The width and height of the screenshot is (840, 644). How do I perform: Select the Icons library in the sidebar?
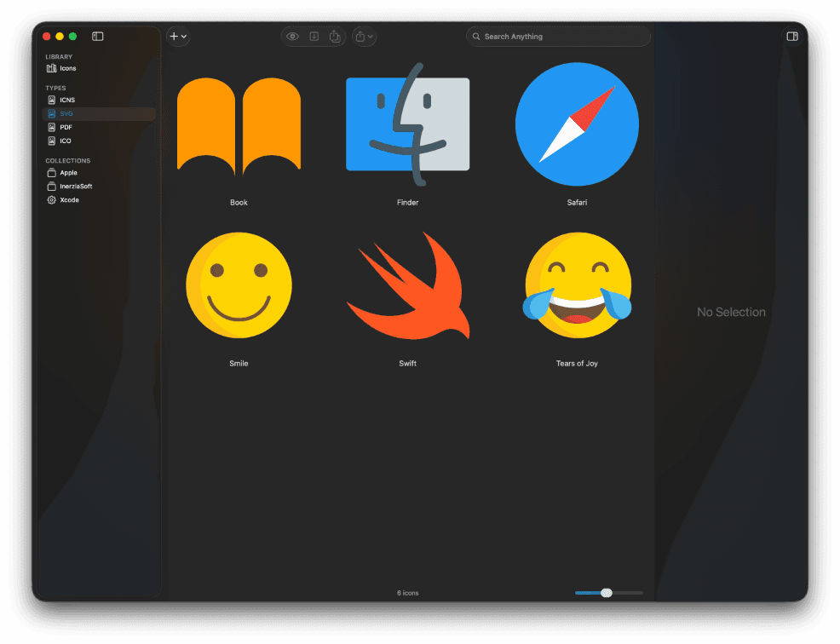coord(66,68)
